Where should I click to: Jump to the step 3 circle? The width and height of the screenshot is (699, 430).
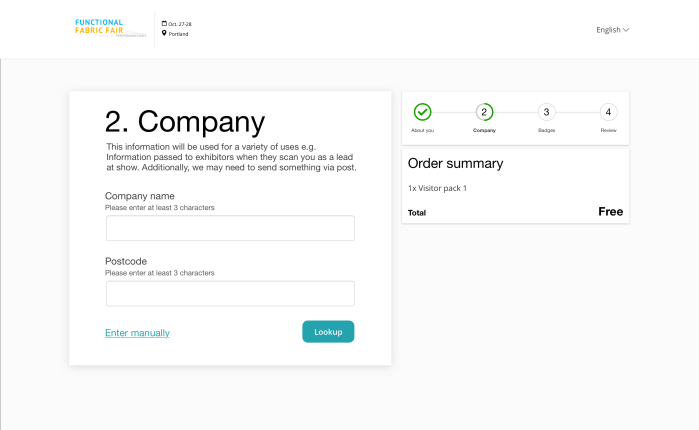546,112
